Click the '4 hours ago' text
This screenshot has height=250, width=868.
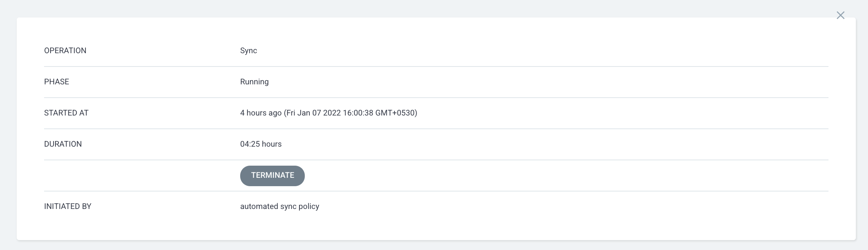click(x=261, y=113)
